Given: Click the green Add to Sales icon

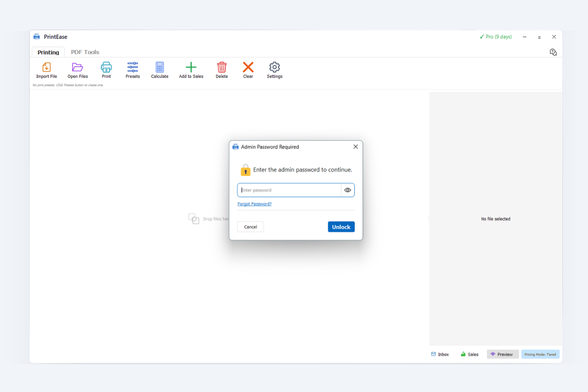Looking at the screenshot, I should [191, 68].
